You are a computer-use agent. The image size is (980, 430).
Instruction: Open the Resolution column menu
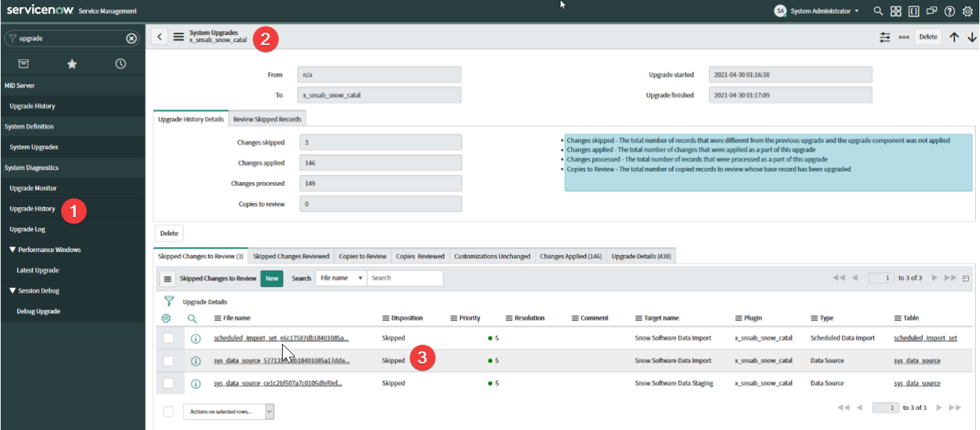click(x=509, y=318)
